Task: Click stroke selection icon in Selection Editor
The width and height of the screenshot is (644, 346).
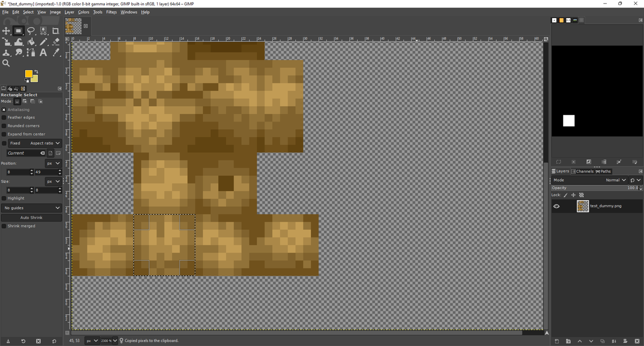Action: (634, 162)
